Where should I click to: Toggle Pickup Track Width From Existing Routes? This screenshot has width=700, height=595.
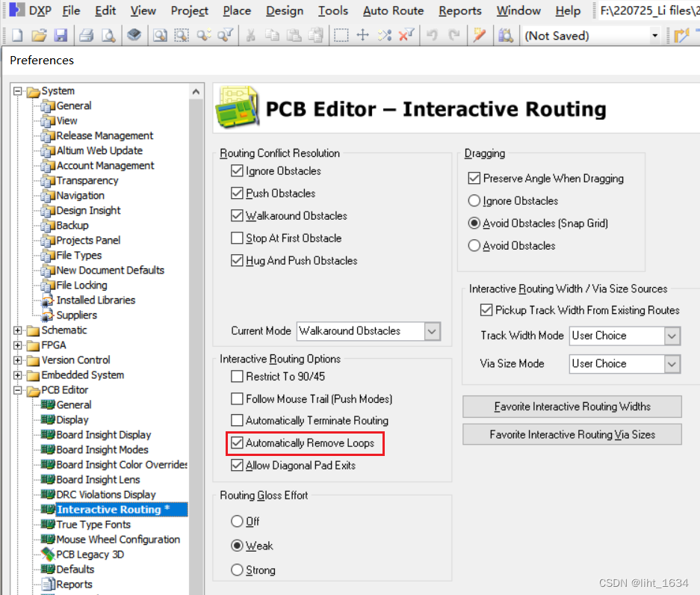(x=486, y=310)
